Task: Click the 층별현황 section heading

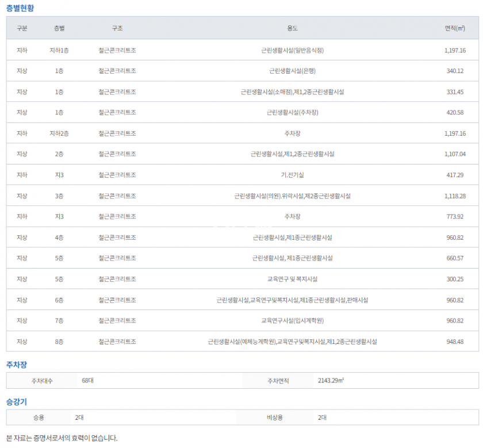Action: tap(20, 7)
